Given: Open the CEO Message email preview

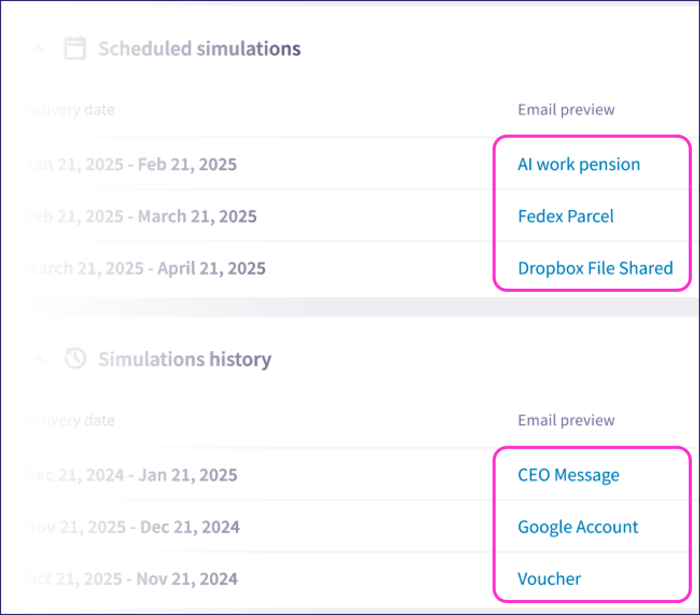Looking at the screenshot, I should [x=568, y=475].
